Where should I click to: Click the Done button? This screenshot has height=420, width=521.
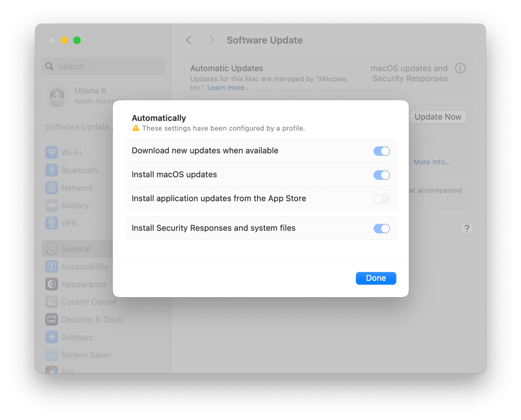[376, 278]
